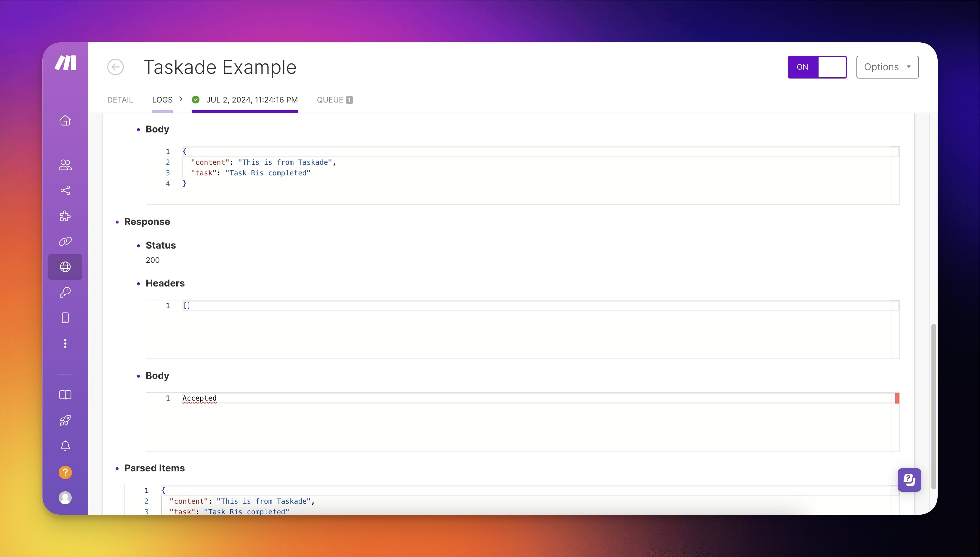Image resolution: width=980 pixels, height=557 pixels.
Task: Open Devices phone icon in sidebar
Action: click(65, 318)
